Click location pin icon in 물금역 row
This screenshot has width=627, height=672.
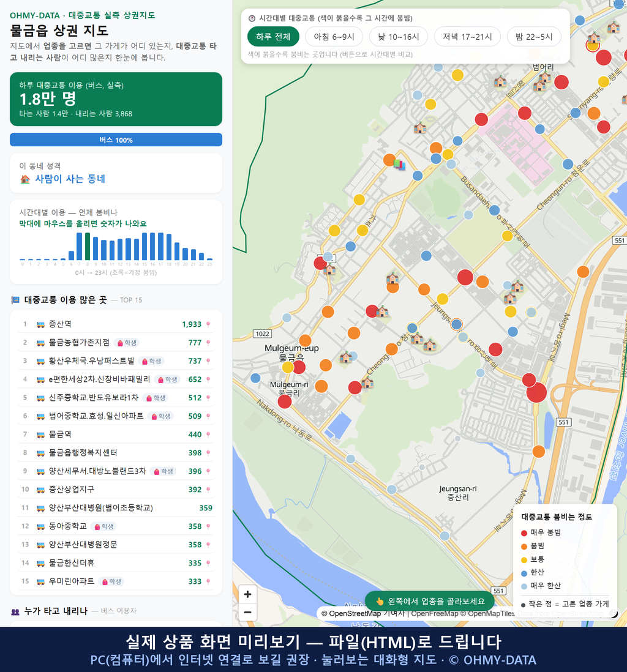(x=208, y=435)
